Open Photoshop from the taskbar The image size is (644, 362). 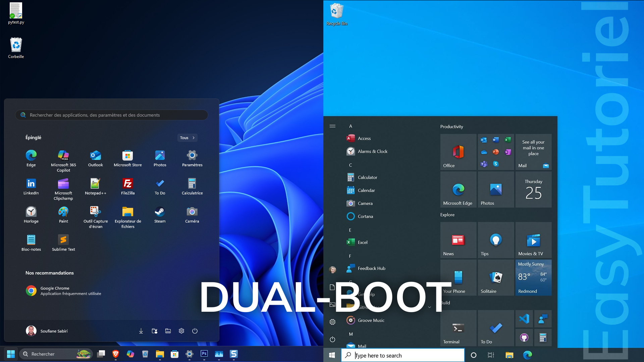click(x=204, y=354)
